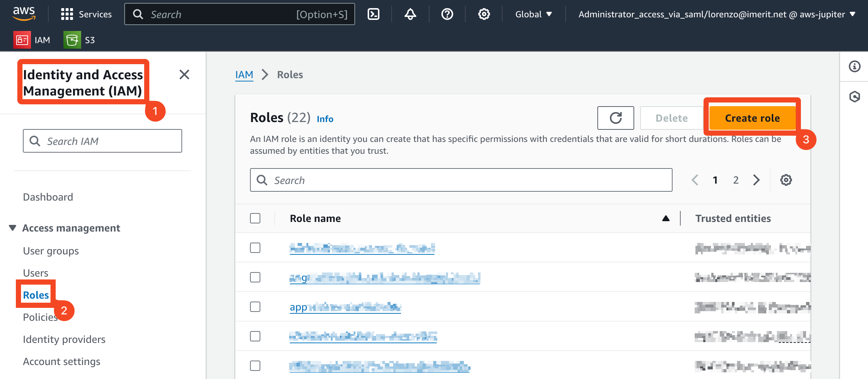The width and height of the screenshot is (868, 379).
Task: Open the first blurred role link
Action: click(362, 248)
